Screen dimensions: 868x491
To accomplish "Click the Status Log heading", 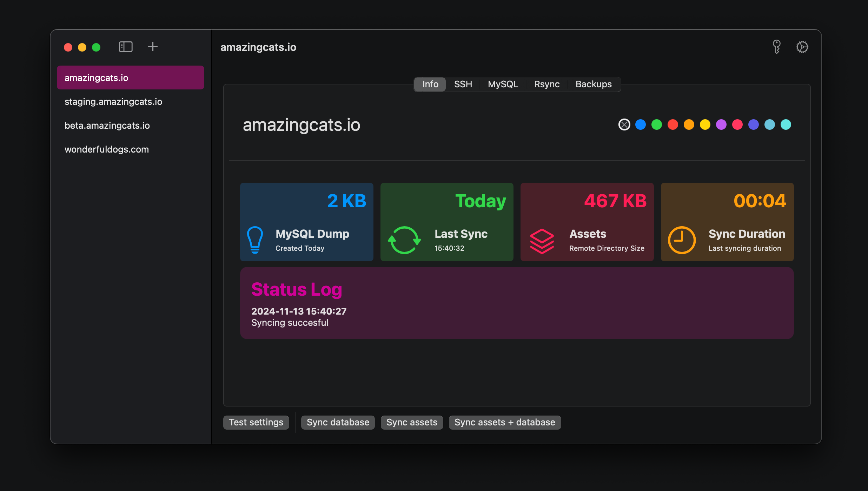I will (x=297, y=290).
